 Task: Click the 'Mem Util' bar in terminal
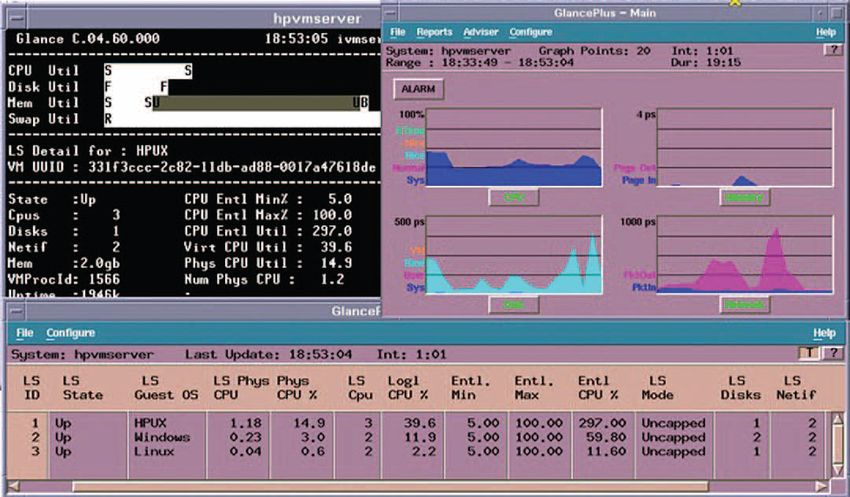(237, 102)
